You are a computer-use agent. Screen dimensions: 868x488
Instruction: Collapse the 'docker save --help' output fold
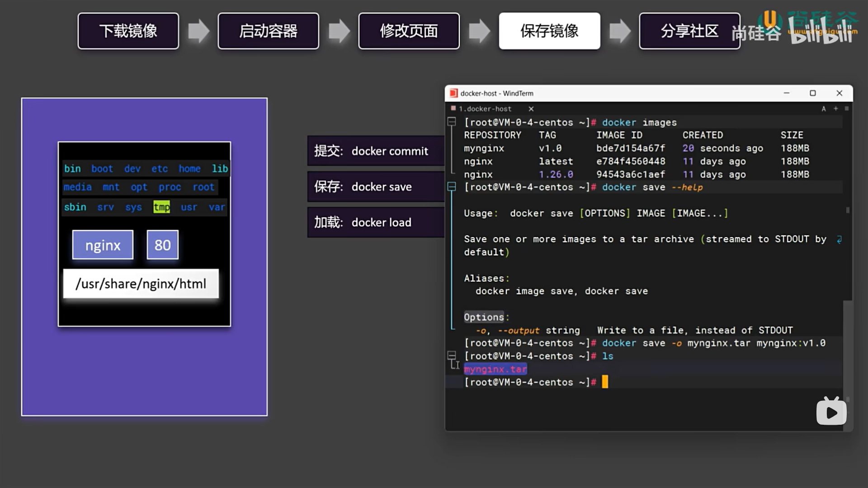pos(451,186)
